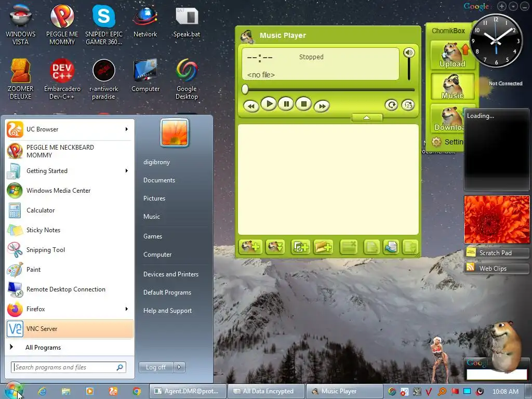
Task: Launch Snipping Tool from Start menu
Action: pyautogui.click(x=70, y=249)
